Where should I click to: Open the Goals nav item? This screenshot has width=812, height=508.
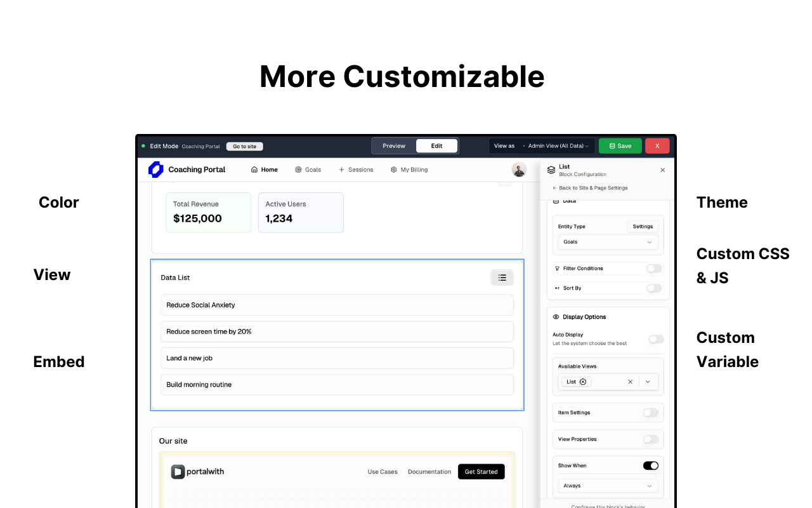point(308,170)
